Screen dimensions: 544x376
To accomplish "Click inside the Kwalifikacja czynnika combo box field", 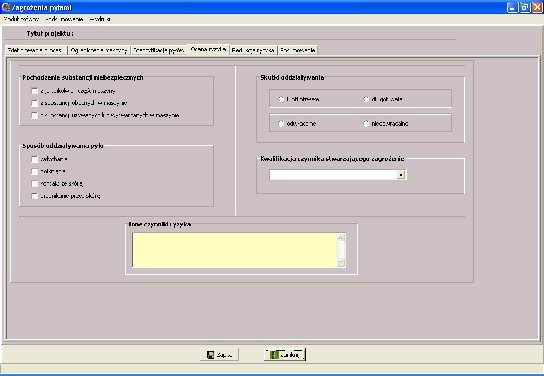I will pyautogui.click(x=333, y=175).
